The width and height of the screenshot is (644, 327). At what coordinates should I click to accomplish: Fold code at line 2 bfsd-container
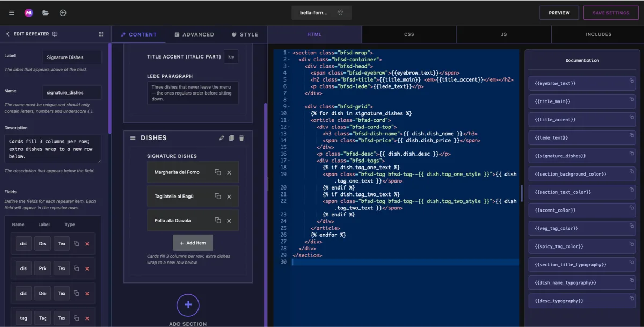289,60
